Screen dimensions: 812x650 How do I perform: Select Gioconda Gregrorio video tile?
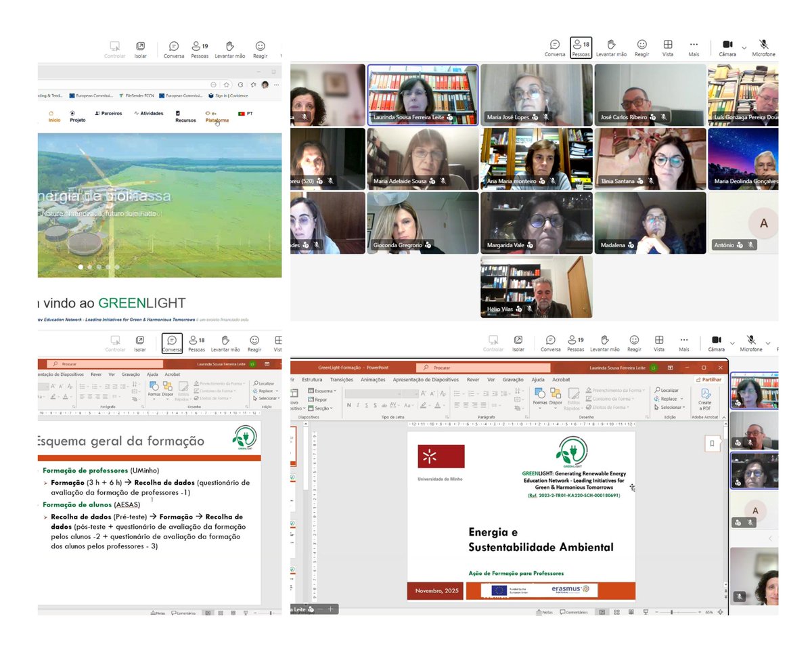point(423,223)
